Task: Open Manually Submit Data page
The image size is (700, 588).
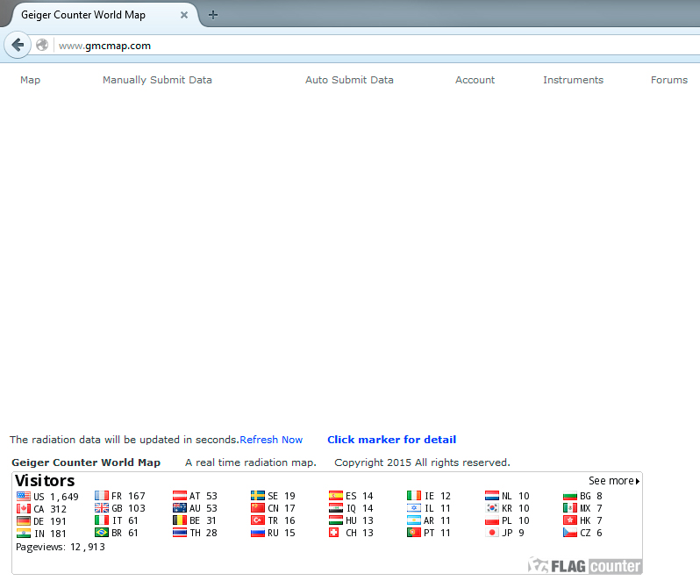Action: coord(157,80)
